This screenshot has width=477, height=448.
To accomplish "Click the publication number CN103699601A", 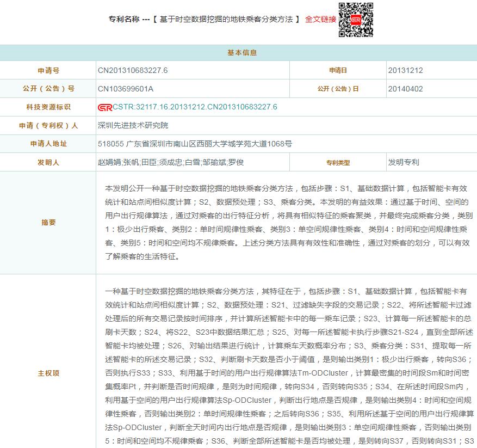I will point(126,89).
